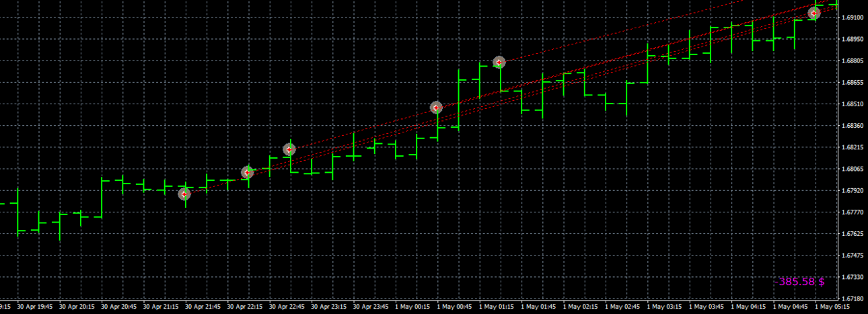This screenshot has width=868, height=314.
Task: Select the 1 May 04:15 time label
Action: coord(750,307)
